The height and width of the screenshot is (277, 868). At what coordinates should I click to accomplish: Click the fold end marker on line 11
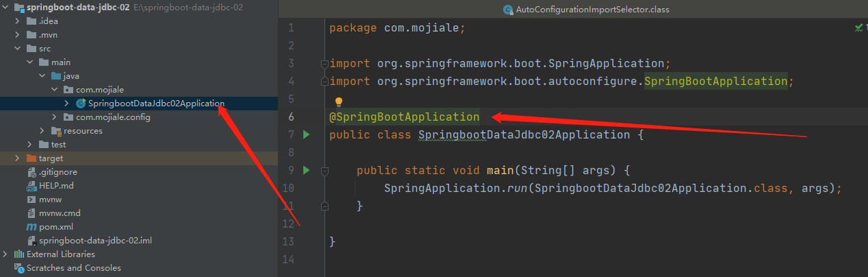[x=324, y=206]
